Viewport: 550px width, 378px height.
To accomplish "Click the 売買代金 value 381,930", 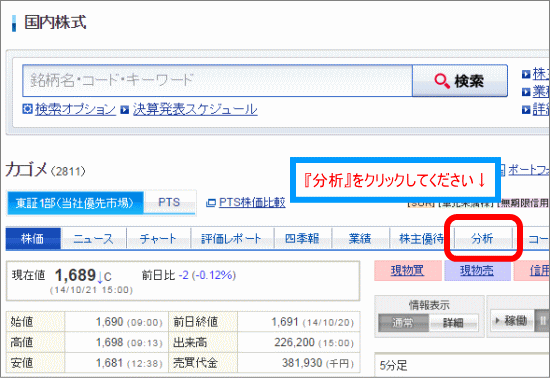I will 302,363.
